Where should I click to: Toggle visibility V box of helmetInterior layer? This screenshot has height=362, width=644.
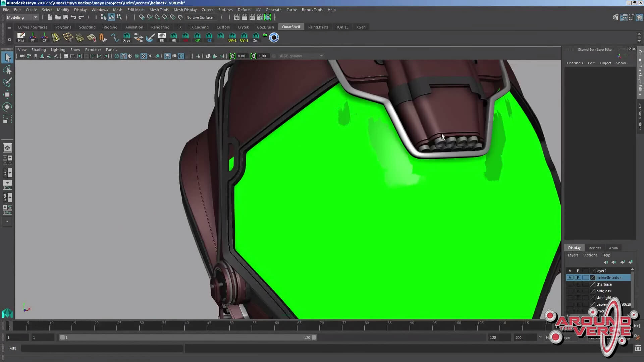(x=570, y=278)
